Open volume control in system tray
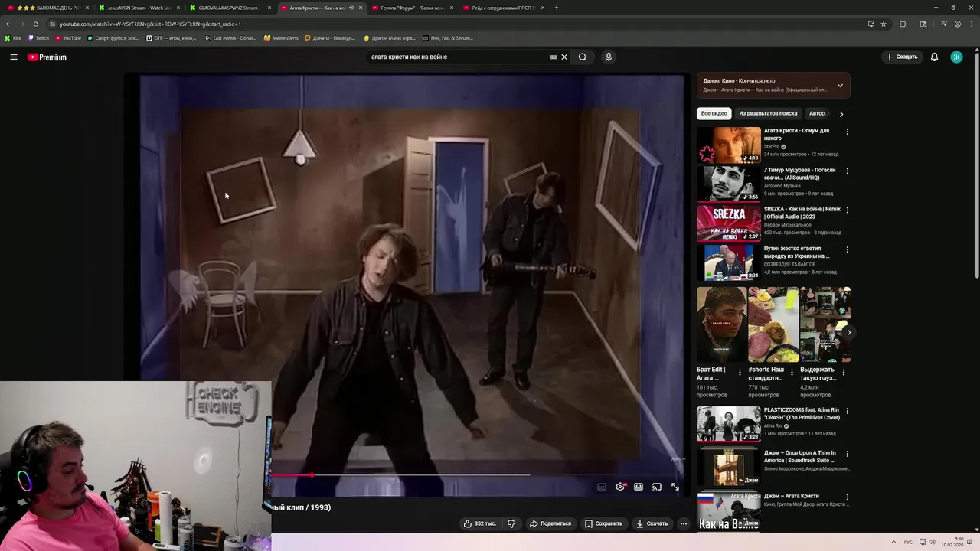980x551 pixels. [932, 542]
